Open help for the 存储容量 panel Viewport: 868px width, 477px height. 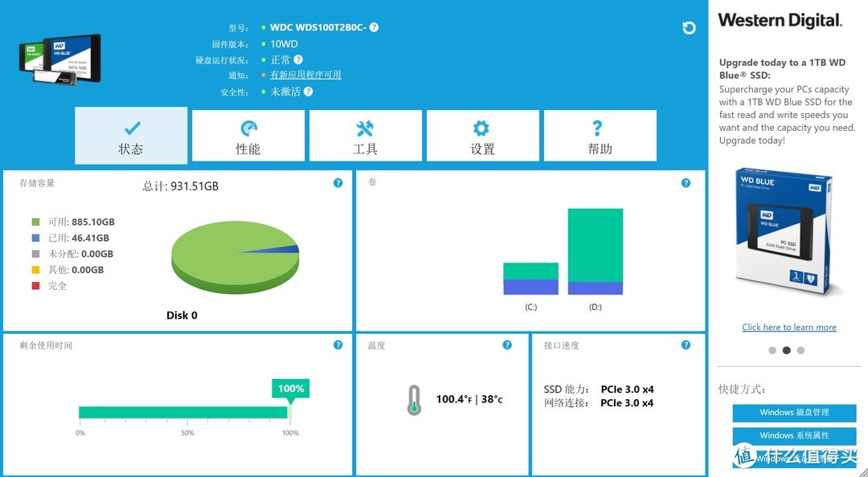point(338,183)
